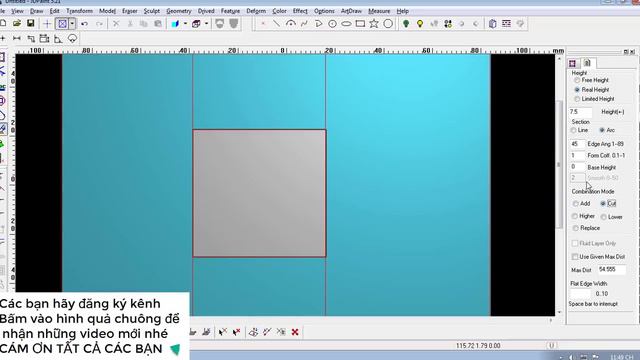The width and height of the screenshot is (640, 360).
Task: Click the dashed lines list icon in toolbar
Action: pyautogui.click(x=506, y=24)
